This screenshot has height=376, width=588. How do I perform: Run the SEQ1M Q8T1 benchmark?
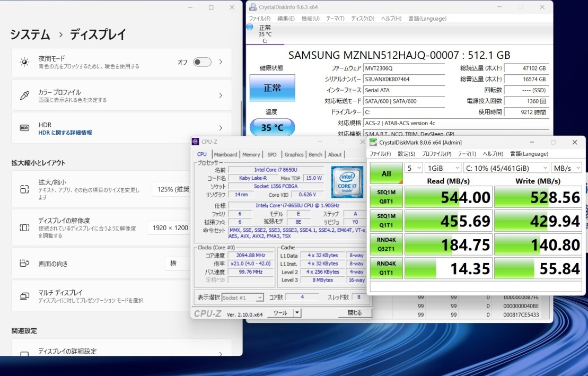click(x=386, y=197)
